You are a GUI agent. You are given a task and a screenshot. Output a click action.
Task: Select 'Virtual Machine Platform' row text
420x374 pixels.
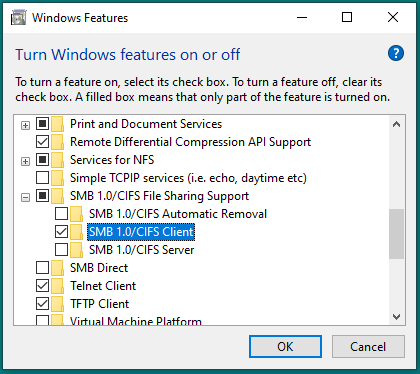click(136, 321)
